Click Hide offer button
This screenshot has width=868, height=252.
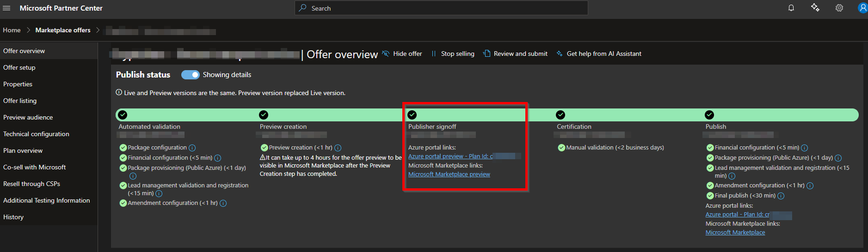402,54
